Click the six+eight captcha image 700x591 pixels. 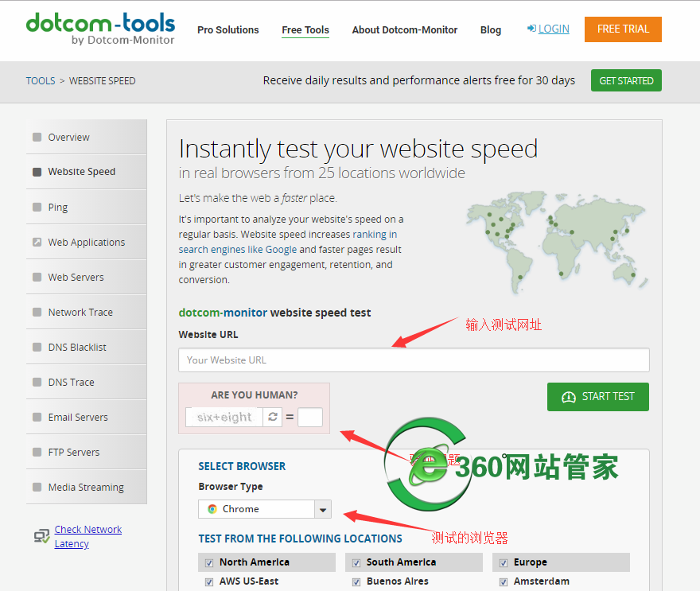[x=224, y=417]
